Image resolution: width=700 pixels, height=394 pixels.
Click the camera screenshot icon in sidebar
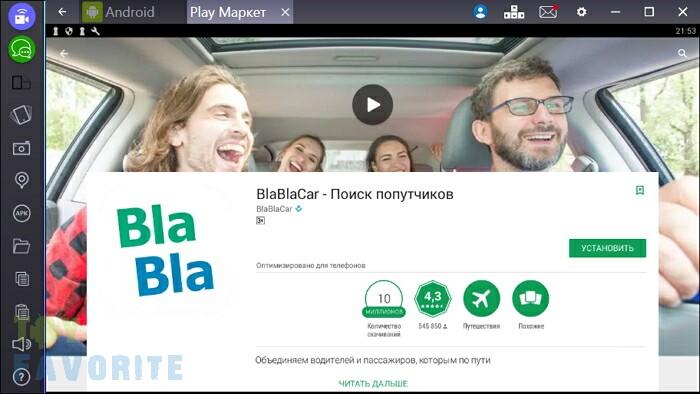tap(21, 148)
